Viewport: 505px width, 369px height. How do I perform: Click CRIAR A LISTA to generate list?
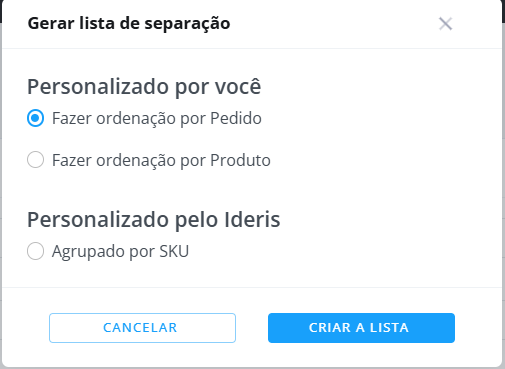(x=361, y=328)
